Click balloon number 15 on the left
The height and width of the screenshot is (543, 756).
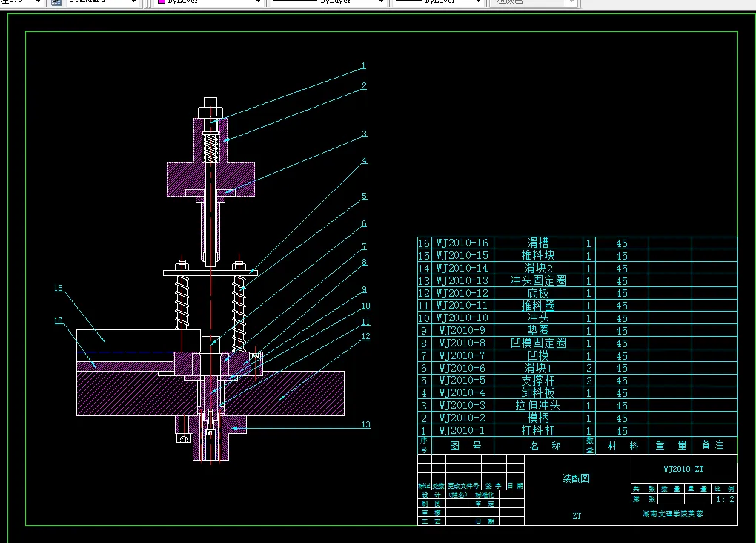click(59, 288)
